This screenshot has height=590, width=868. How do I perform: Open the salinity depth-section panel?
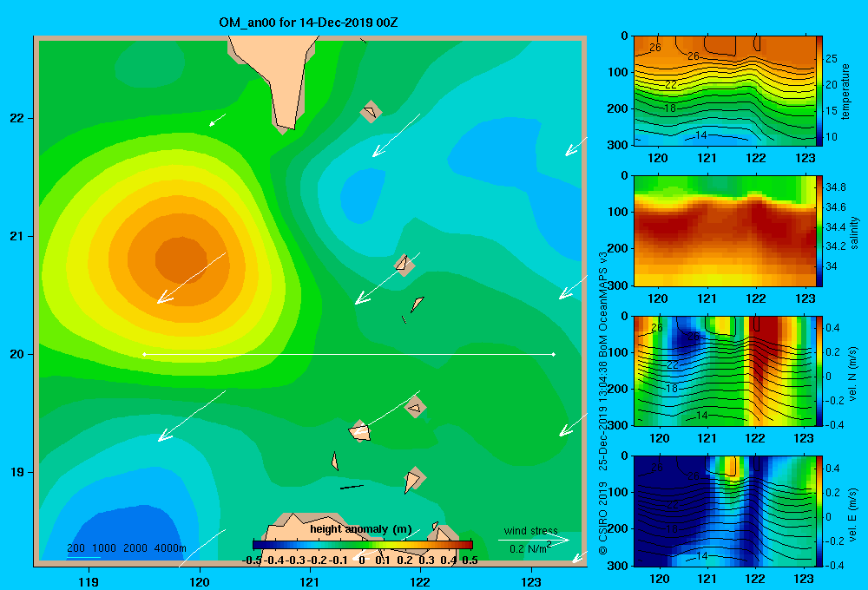pos(724,231)
